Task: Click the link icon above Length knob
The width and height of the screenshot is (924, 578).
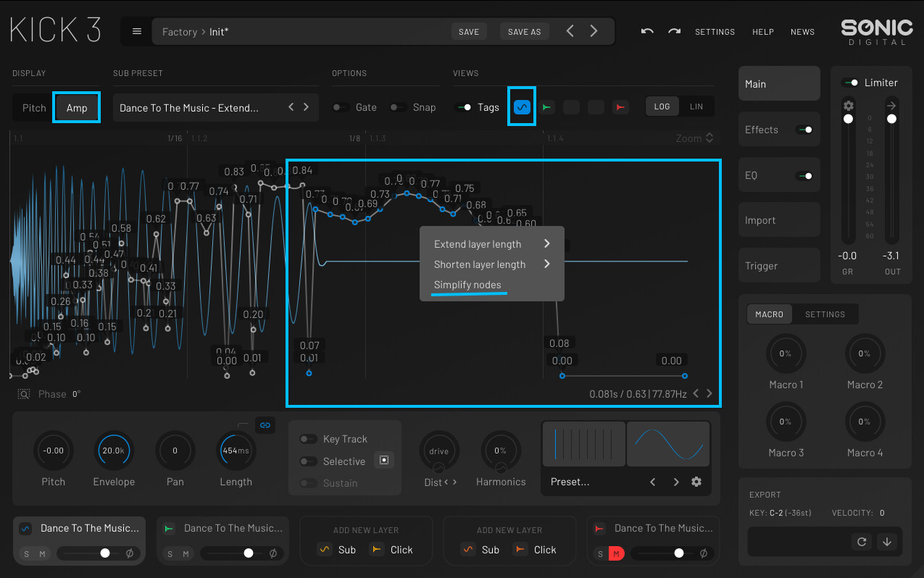Action: click(x=265, y=425)
